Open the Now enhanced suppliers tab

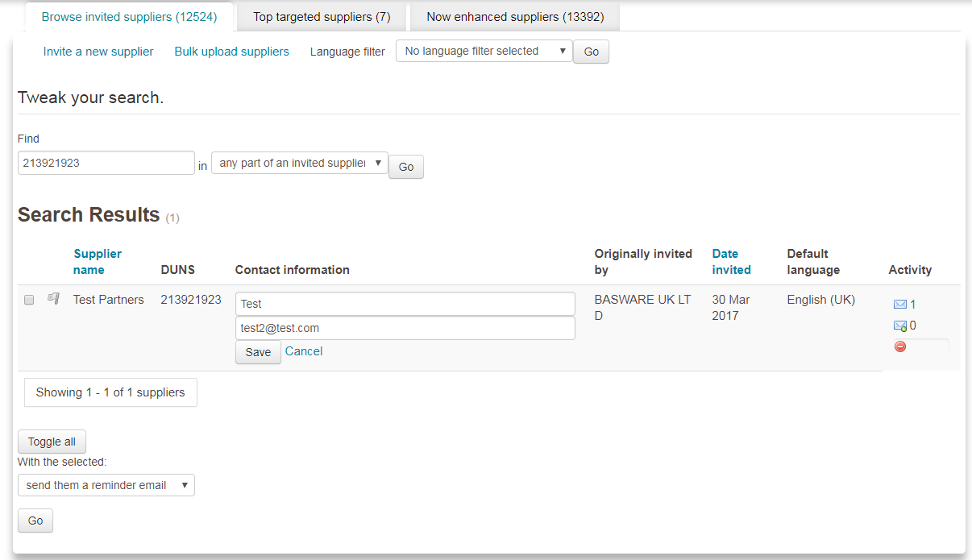pos(513,16)
